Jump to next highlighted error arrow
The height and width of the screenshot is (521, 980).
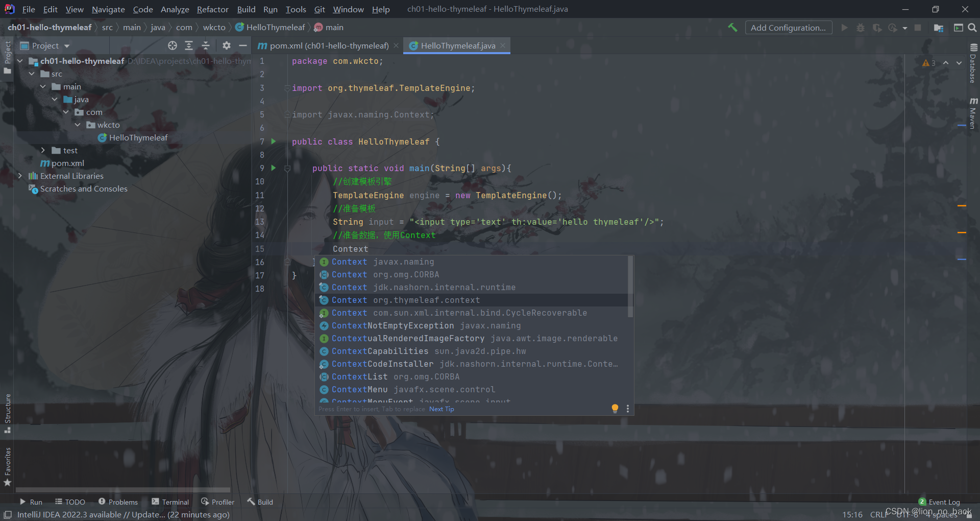coord(959,63)
